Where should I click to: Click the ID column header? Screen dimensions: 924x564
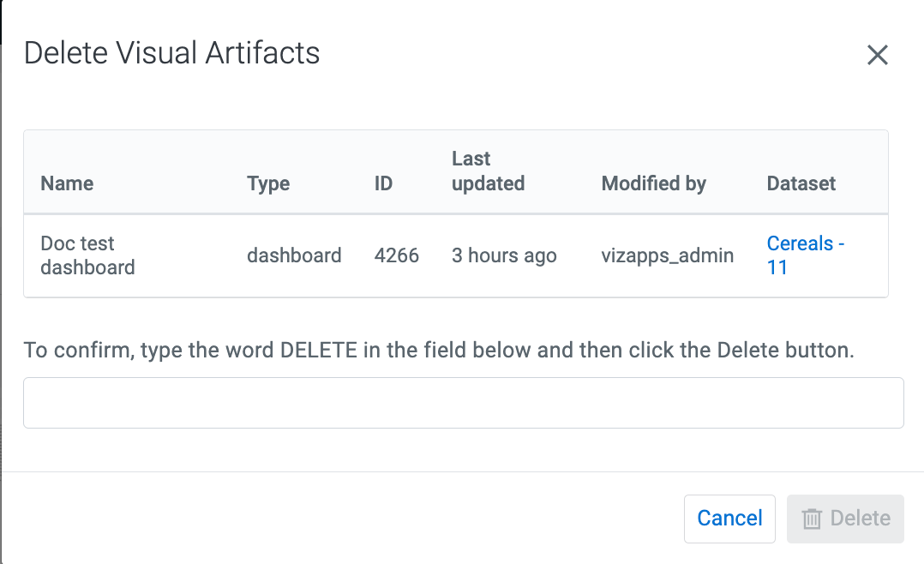click(383, 183)
